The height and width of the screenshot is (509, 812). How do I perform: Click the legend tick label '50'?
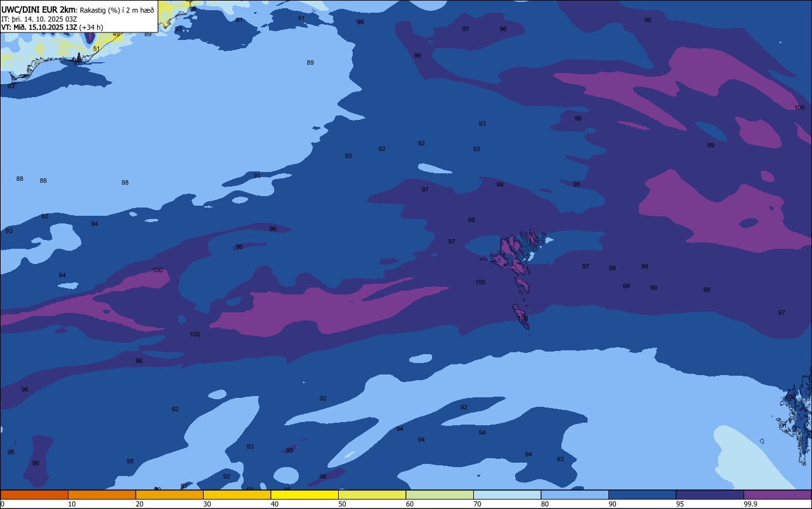point(342,504)
